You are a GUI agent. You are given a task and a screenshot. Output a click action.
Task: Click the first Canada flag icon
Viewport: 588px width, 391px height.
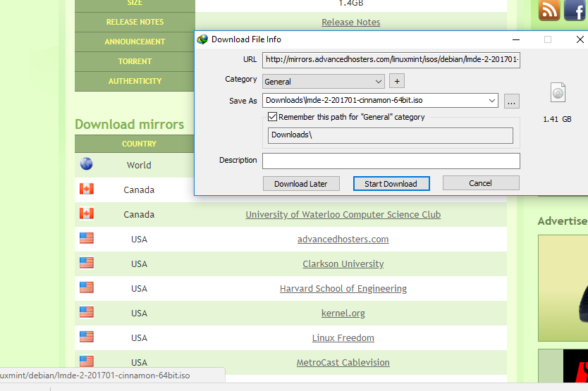(x=87, y=189)
